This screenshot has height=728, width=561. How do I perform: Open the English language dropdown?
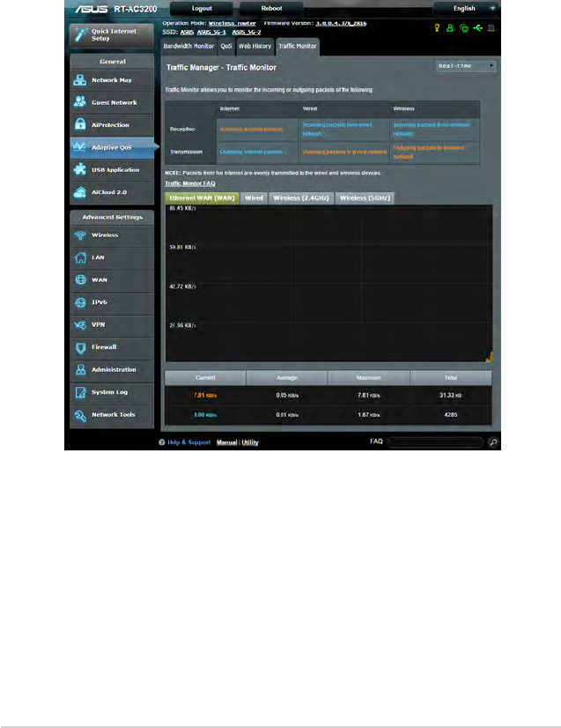pos(465,8)
